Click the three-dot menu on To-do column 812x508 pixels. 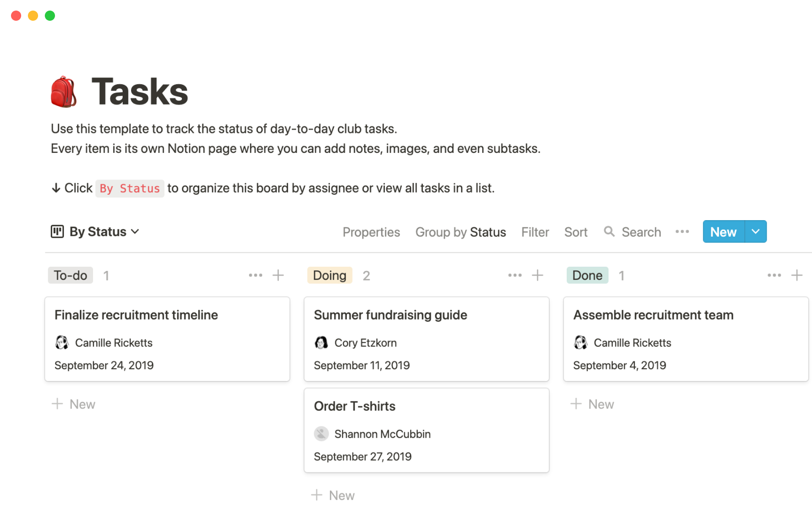pyautogui.click(x=254, y=274)
